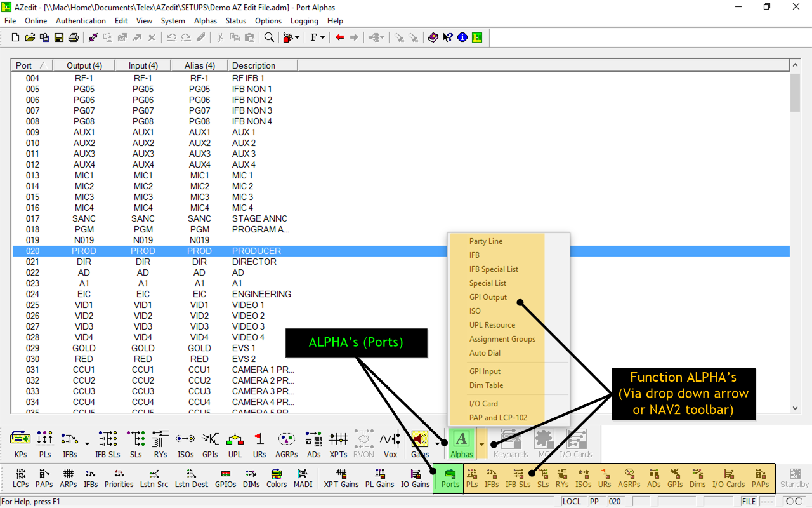This screenshot has height=508, width=812.
Task: Click the Open folder toolbar icon
Action: pos(30,37)
